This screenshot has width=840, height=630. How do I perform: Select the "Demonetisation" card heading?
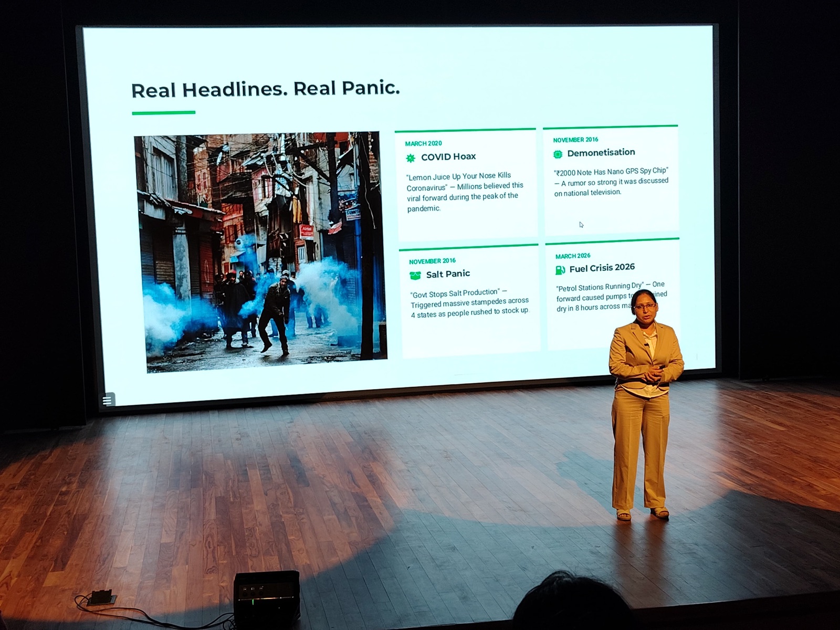click(x=601, y=152)
